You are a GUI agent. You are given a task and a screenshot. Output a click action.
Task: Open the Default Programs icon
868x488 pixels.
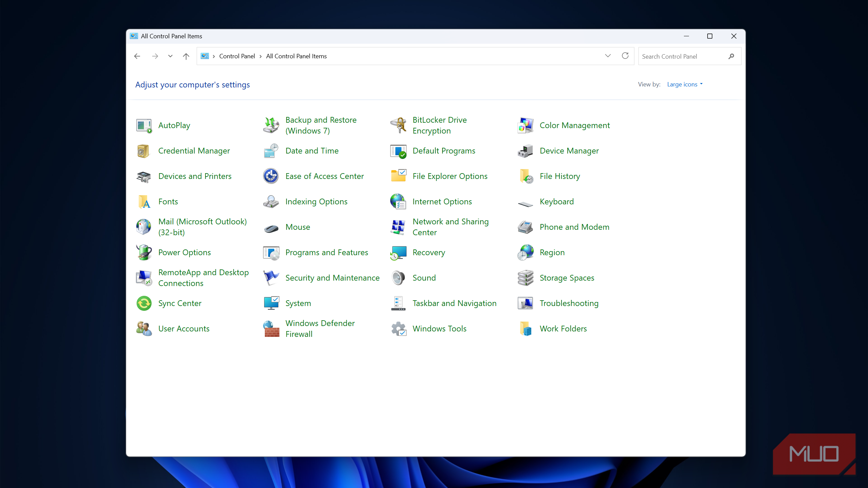[398, 151]
